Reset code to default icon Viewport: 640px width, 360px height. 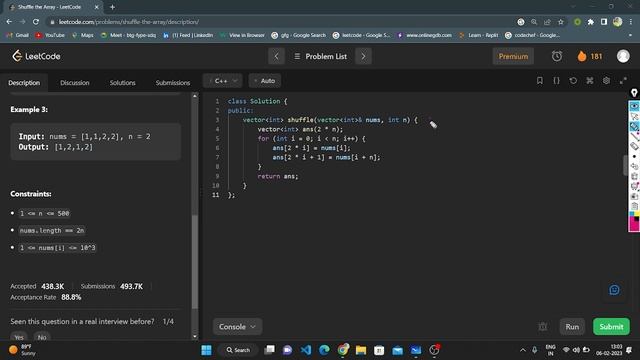pyautogui.click(x=573, y=80)
